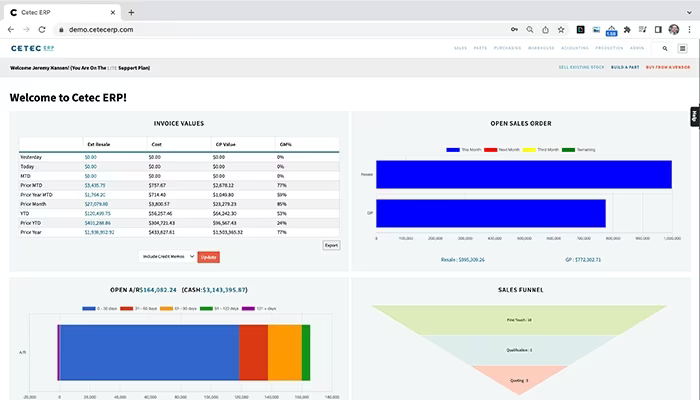The image size is (700, 400).
Task: Open the Warehouse menu
Action: 541,48
